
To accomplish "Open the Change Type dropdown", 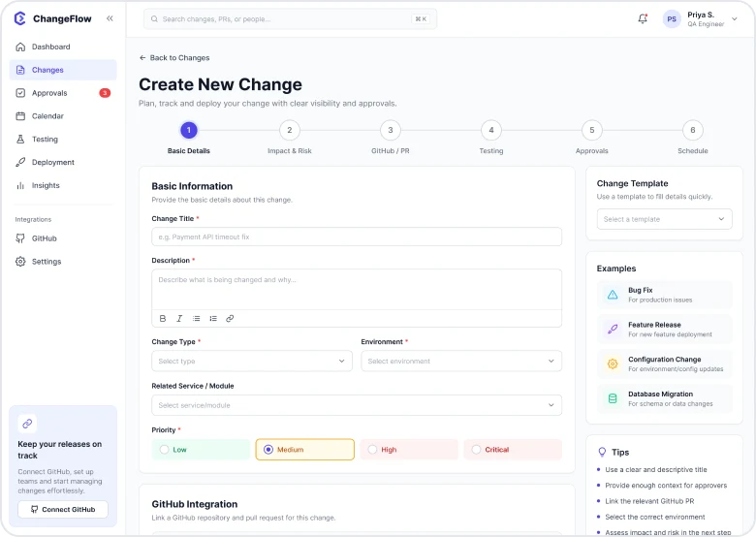I will pos(252,361).
